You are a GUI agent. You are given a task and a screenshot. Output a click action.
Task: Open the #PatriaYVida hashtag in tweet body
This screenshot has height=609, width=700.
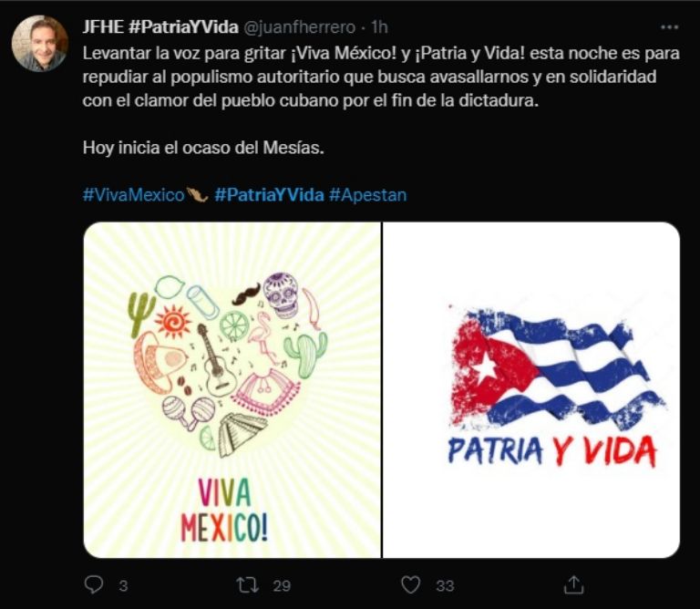pyautogui.click(x=269, y=195)
